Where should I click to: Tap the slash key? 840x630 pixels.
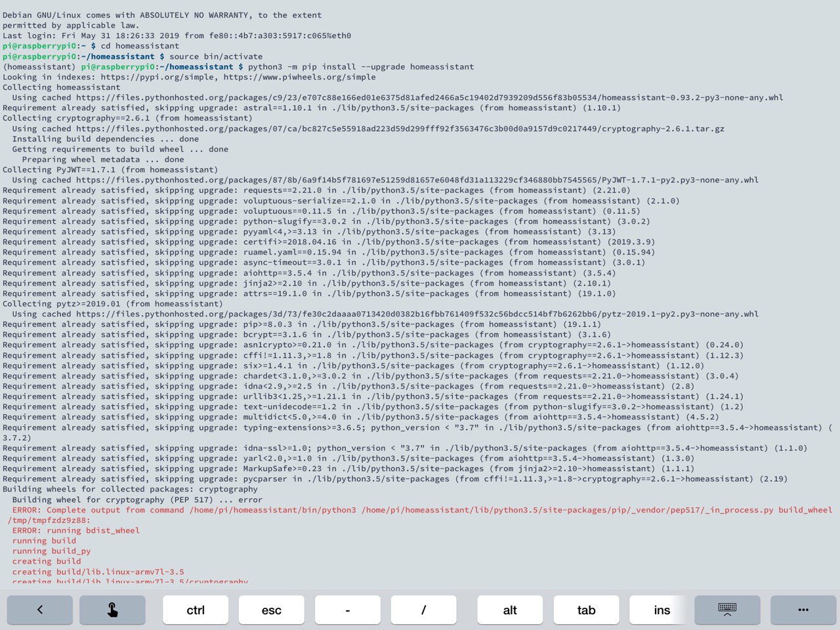tap(424, 610)
